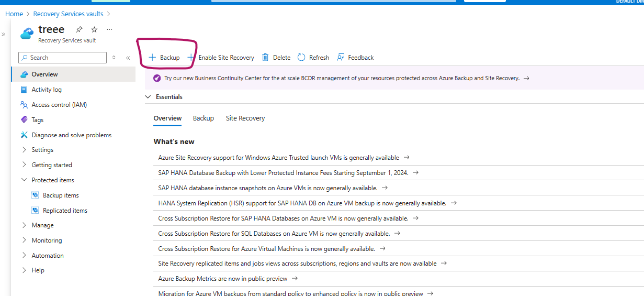This screenshot has height=296, width=644.
Task: Click the Backup plus icon in toolbar
Action: pyautogui.click(x=152, y=58)
